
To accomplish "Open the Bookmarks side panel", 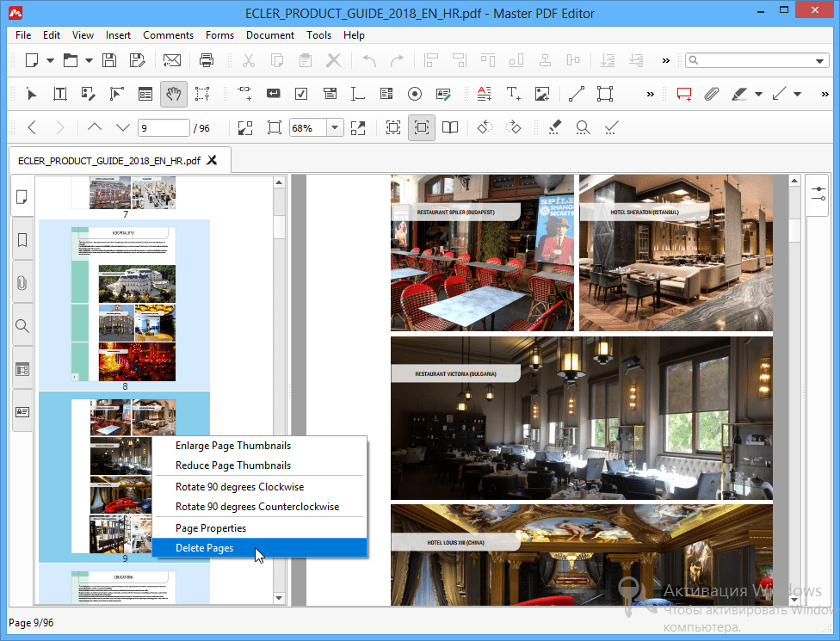I will [22, 240].
